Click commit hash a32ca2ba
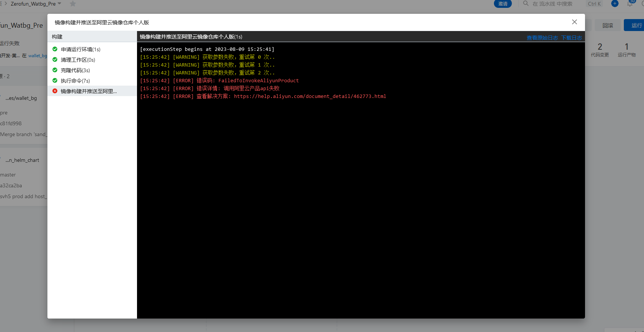Screen dimensions: 644x332 point(11,185)
